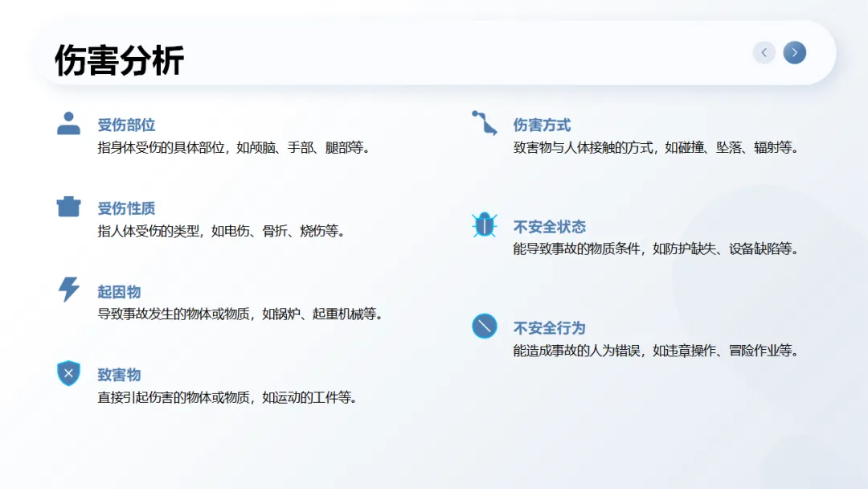868x489 pixels.
Task: Click description 指身体受伤的具体部位
Action: pyautogui.click(x=234, y=148)
